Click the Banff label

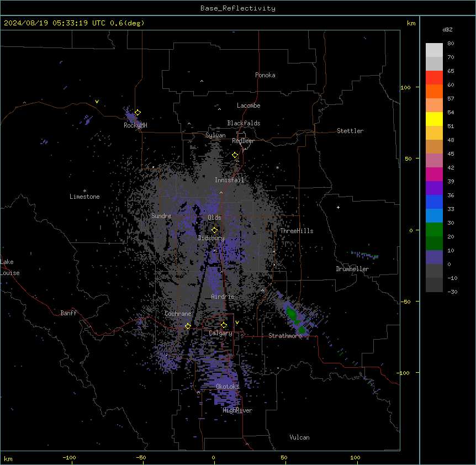click(x=68, y=313)
